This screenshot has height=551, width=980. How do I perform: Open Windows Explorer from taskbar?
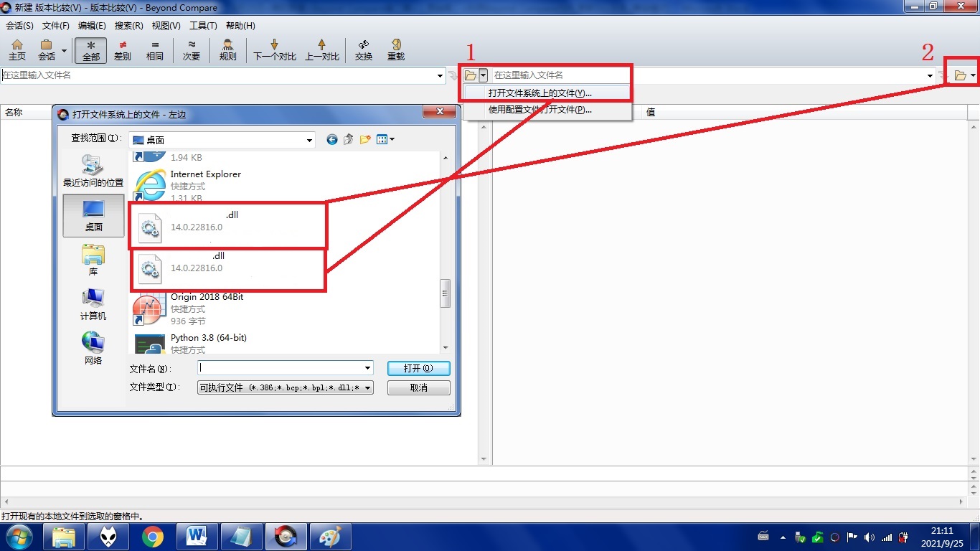tap(64, 537)
